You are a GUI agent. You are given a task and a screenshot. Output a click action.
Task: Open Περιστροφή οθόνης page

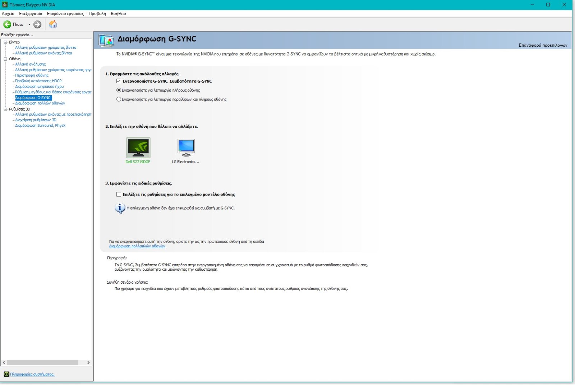pyautogui.click(x=32, y=75)
